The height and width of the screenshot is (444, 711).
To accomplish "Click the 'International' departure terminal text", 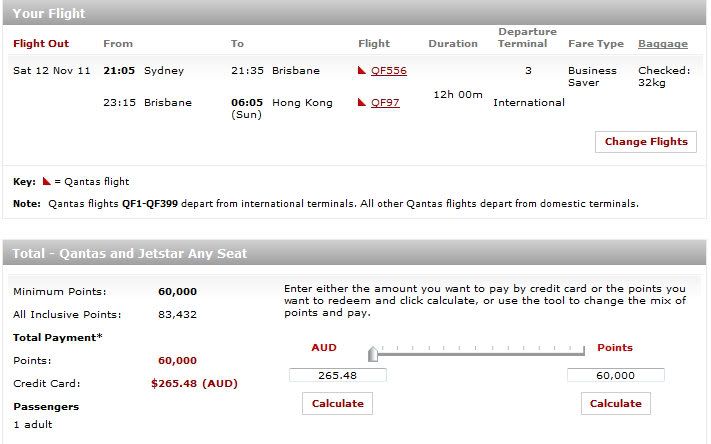I will click(x=529, y=102).
